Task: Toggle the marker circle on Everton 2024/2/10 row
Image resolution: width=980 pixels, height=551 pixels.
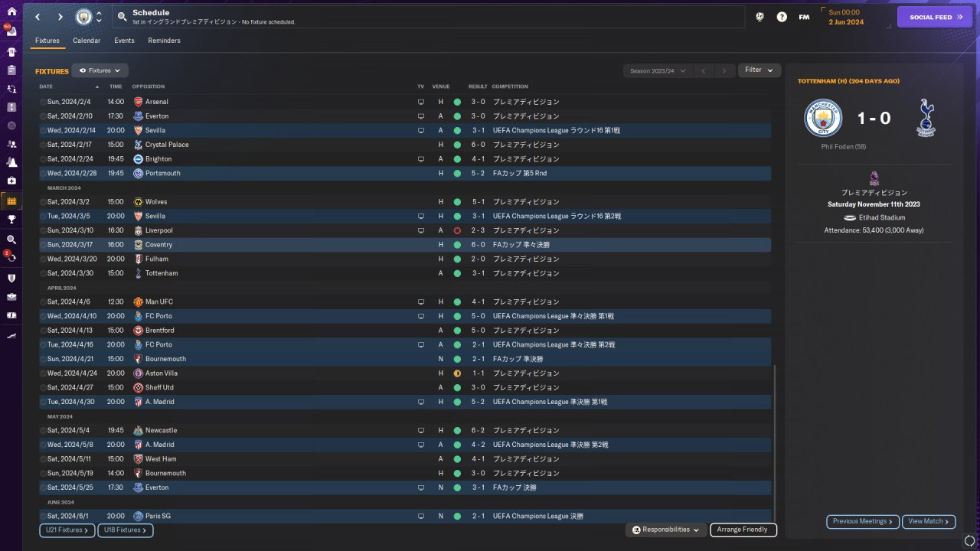Action: 43,116
